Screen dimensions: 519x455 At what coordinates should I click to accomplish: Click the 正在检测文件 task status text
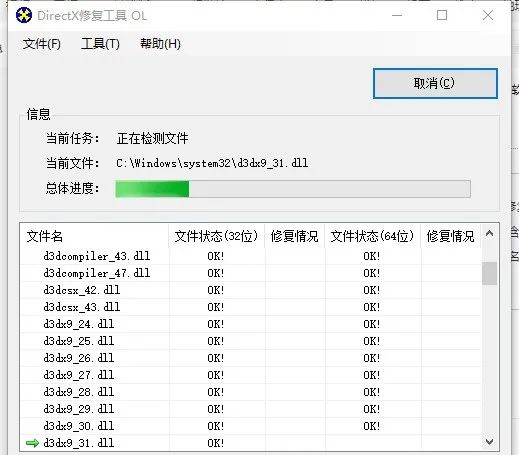click(x=153, y=138)
